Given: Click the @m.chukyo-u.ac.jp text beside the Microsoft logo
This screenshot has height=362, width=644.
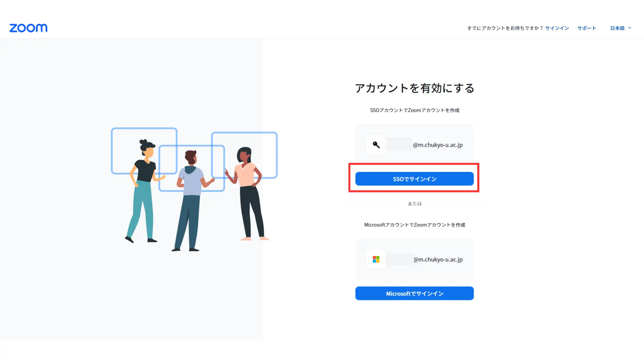Looking at the screenshot, I should pos(438,259).
